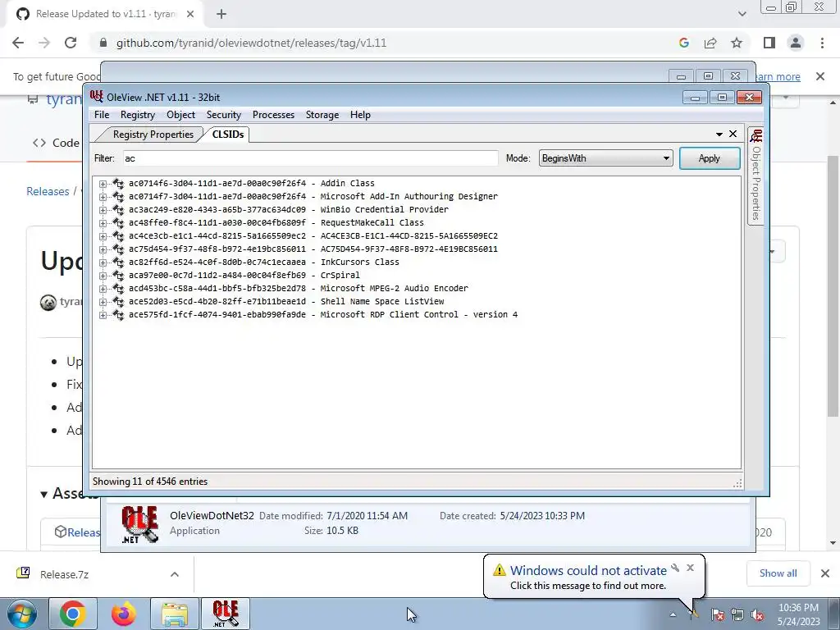Select the Microsoft RDP Client Control row
The height and width of the screenshot is (630, 840).
pos(323,314)
